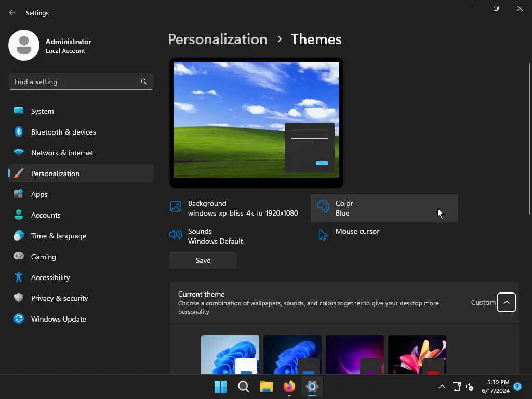Click the Gaming controller icon
This screenshot has height=399, width=532.
pyautogui.click(x=19, y=256)
